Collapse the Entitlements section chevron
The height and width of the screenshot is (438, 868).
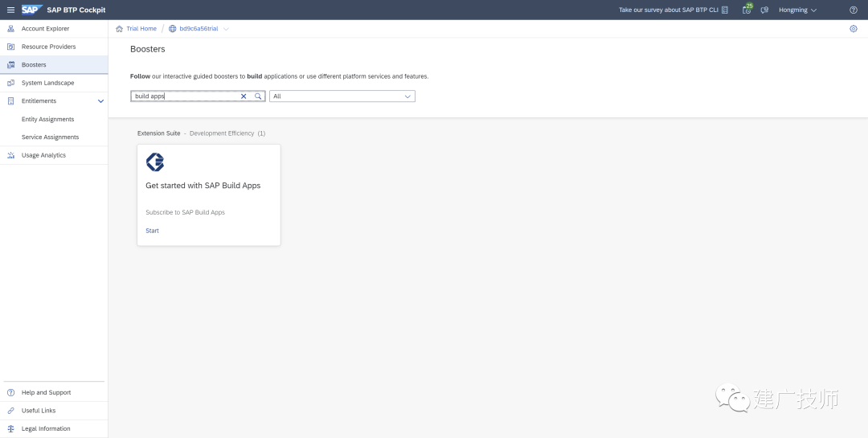pyautogui.click(x=100, y=101)
